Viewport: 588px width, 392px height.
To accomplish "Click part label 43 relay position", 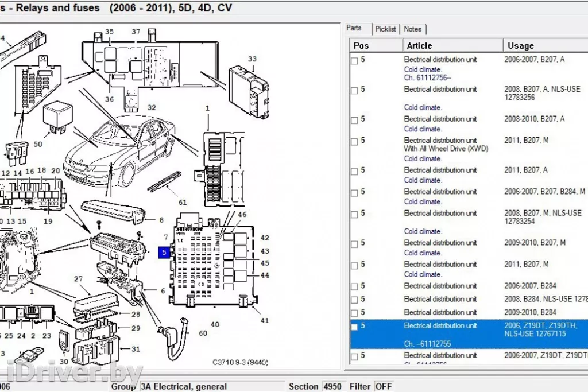I will pyautogui.click(x=265, y=251).
